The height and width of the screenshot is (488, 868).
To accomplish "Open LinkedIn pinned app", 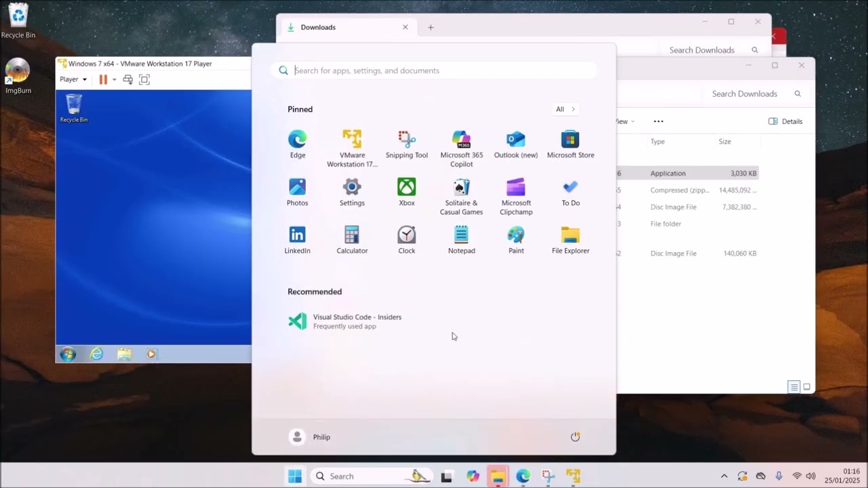I will coord(297,241).
